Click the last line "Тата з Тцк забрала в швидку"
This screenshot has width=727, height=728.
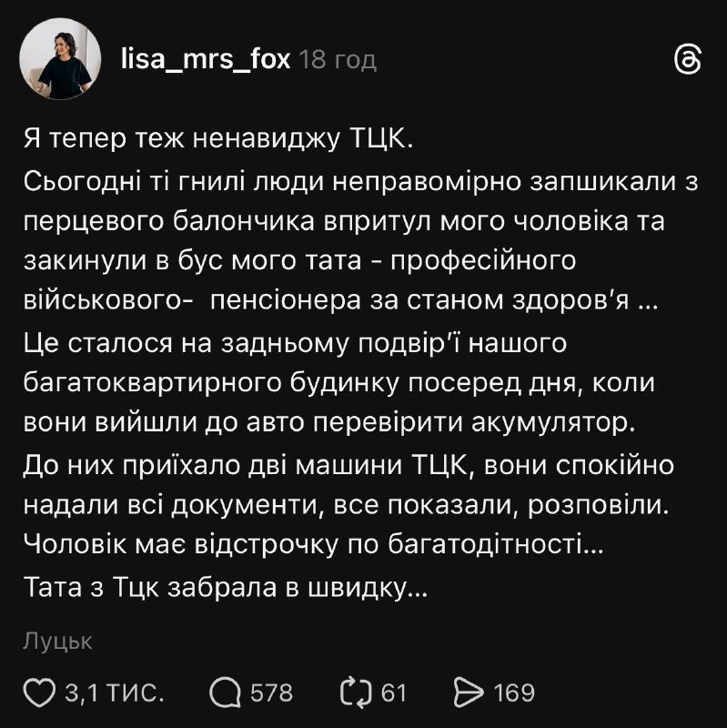pos(224,590)
